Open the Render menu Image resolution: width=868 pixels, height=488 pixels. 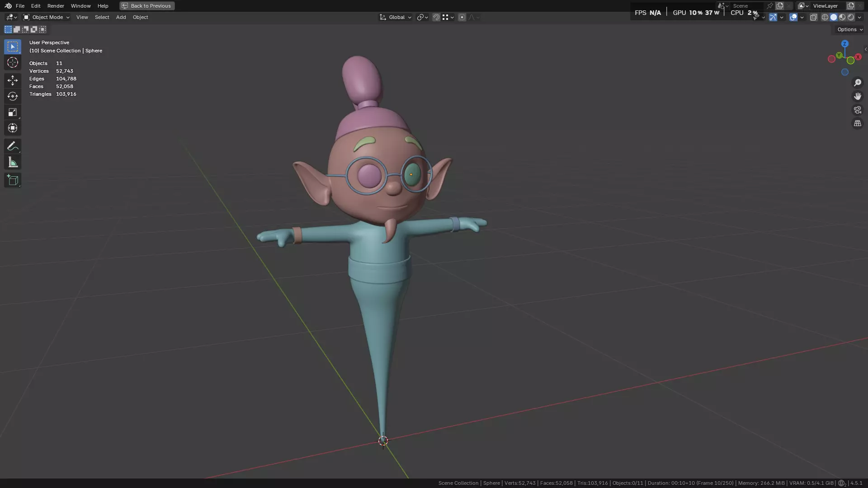[56, 6]
